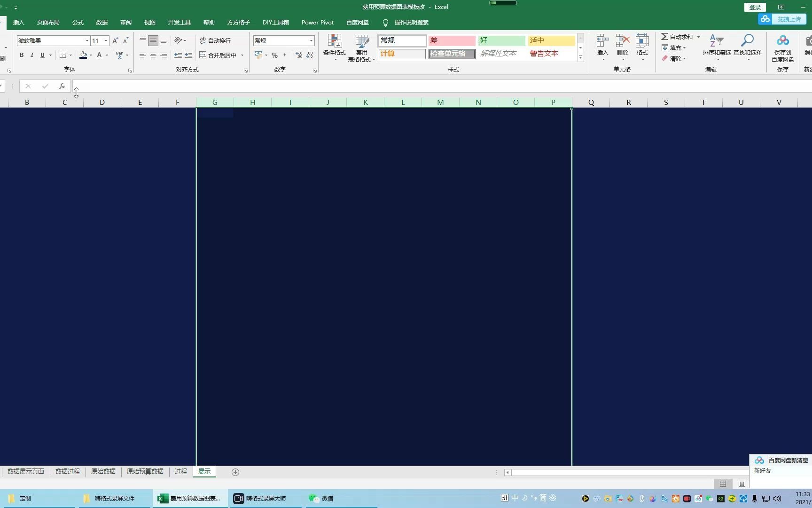Image resolution: width=812 pixels, height=508 pixels.
Task: Select column Q header
Action: point(591,102)
